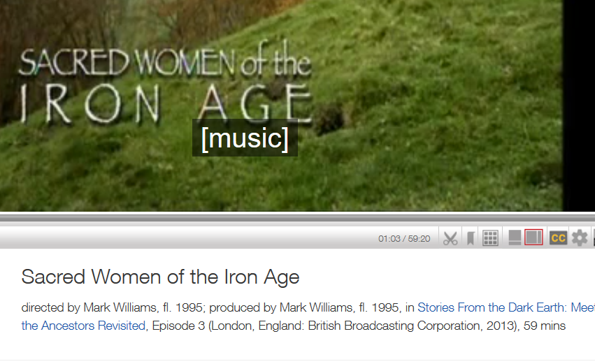Open player settings gear icon

pyautogui.click(x=580, y=238)
